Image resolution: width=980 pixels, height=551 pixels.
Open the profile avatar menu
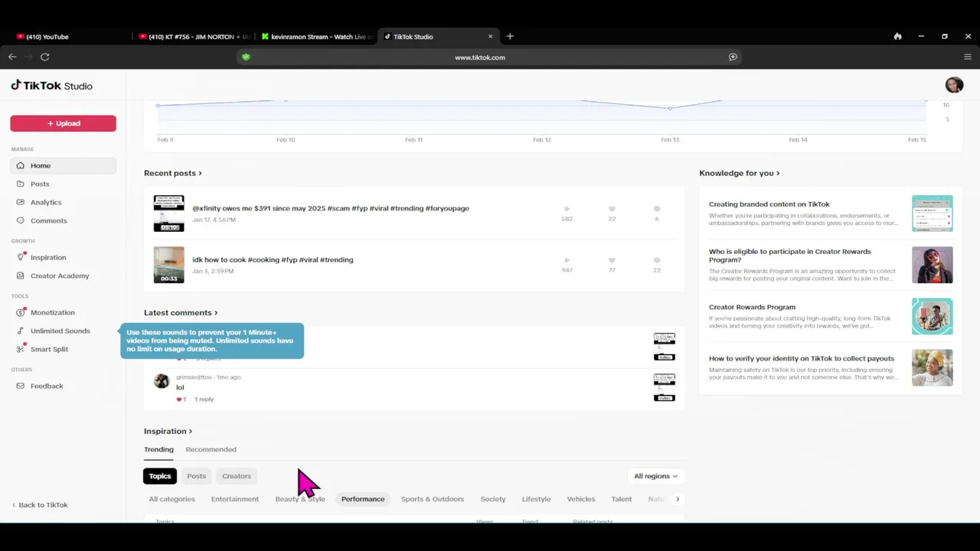[954, 85]
